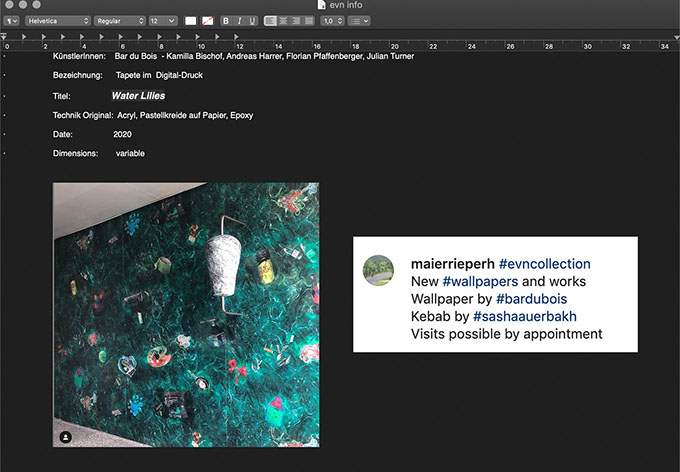
Task: Click the Water Lilies title text
Action: (138, 96)
